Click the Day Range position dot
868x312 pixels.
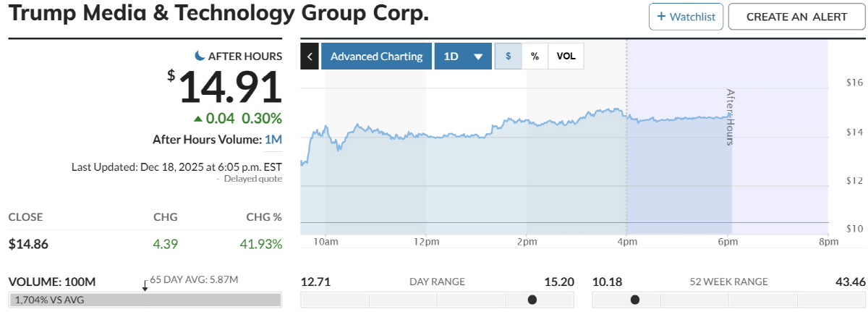pos(532,300)
